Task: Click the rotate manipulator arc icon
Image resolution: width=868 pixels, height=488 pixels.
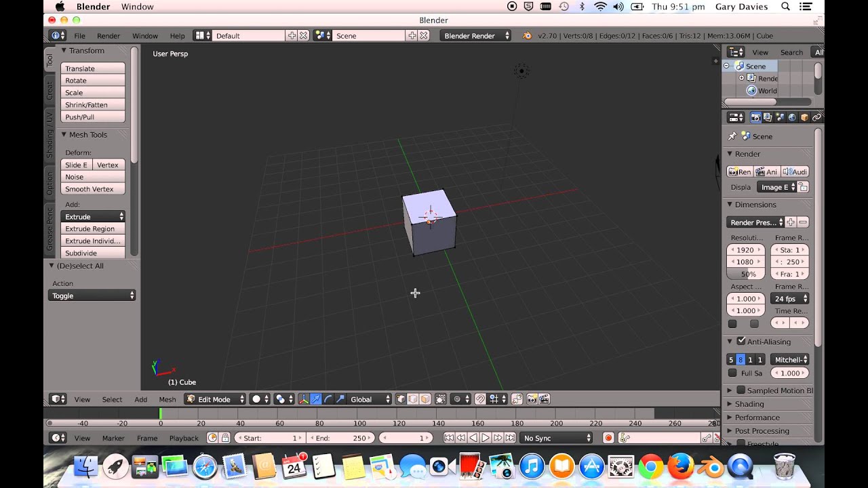Action: tap(328, 399)
